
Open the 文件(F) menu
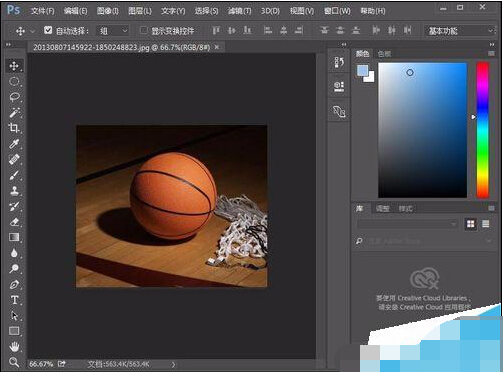pos(42,11)
